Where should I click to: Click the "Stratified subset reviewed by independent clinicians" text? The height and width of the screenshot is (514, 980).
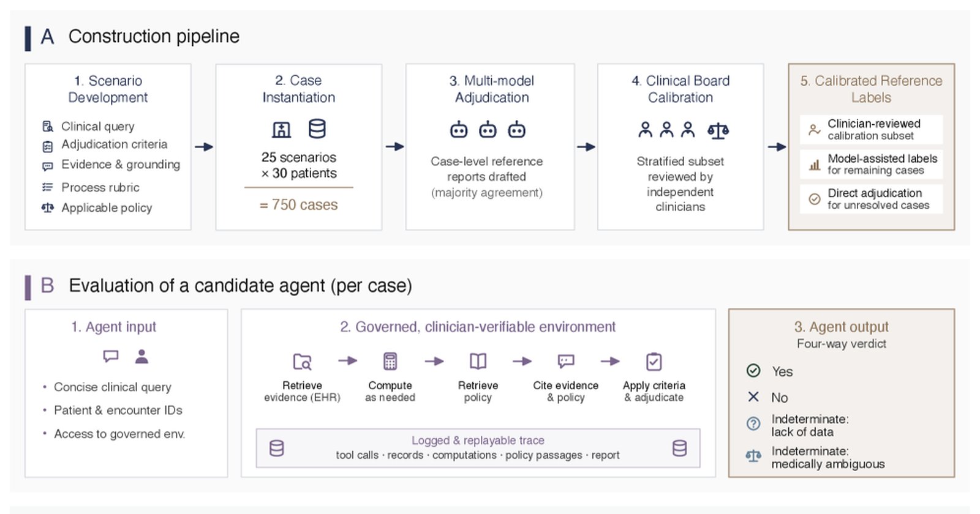[x=680, y=184]
